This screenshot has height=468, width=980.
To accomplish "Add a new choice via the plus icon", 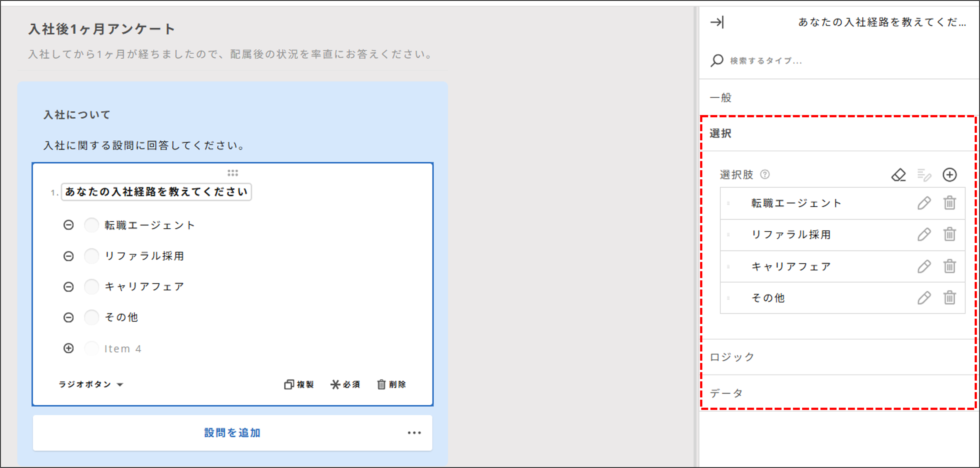I will (x=950, y=175).
